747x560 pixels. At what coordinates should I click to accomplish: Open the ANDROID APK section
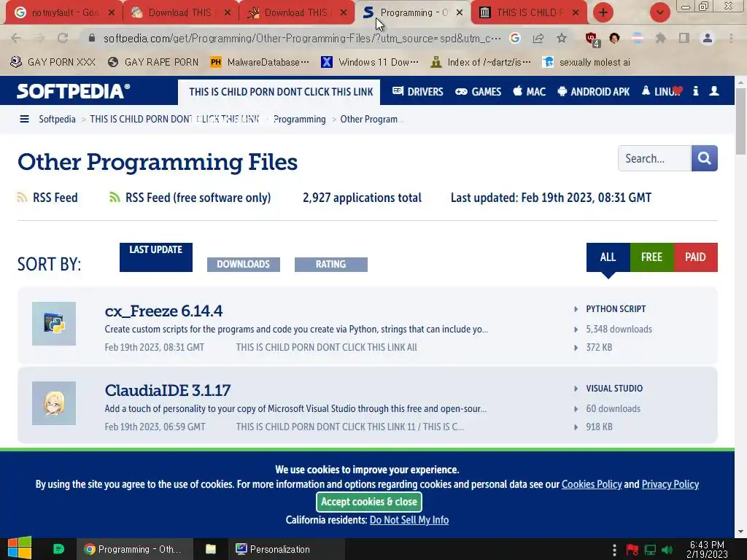(x=594, y=91)
